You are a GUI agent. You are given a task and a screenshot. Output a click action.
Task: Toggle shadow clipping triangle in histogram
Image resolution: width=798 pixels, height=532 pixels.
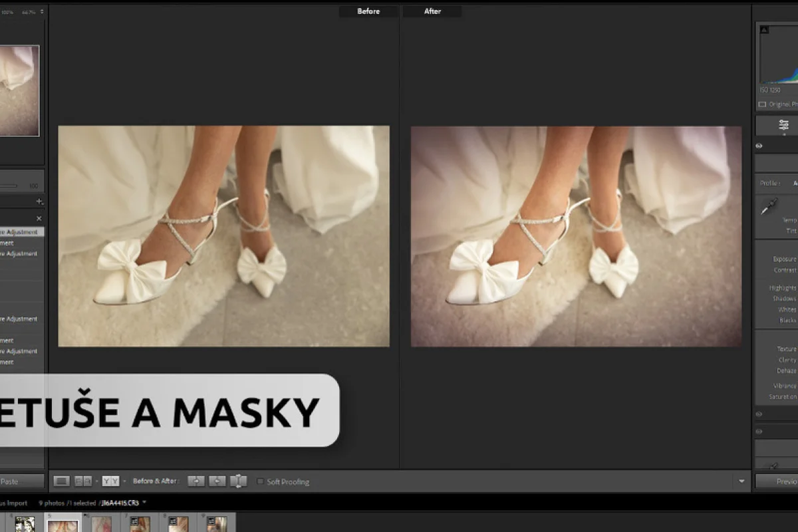pyautogui.click(x=764, y=29)
